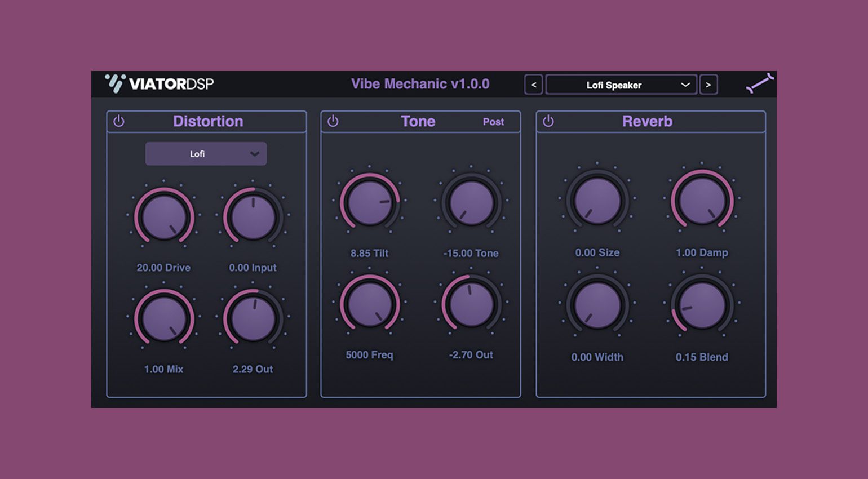Click the preset dropdown chevron arrow
This screenshot has height=479, width=868.
tap(685, 85)
